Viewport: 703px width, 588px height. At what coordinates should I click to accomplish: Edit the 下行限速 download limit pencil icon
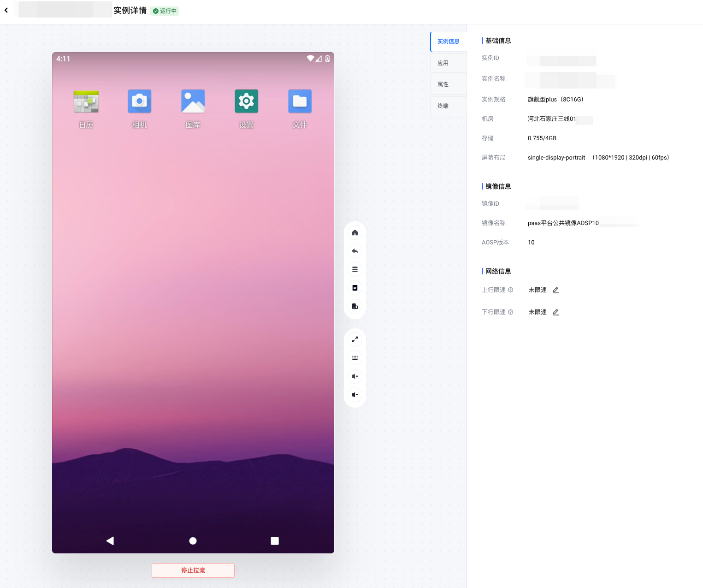pyautogui.click(x=556, y=312)
